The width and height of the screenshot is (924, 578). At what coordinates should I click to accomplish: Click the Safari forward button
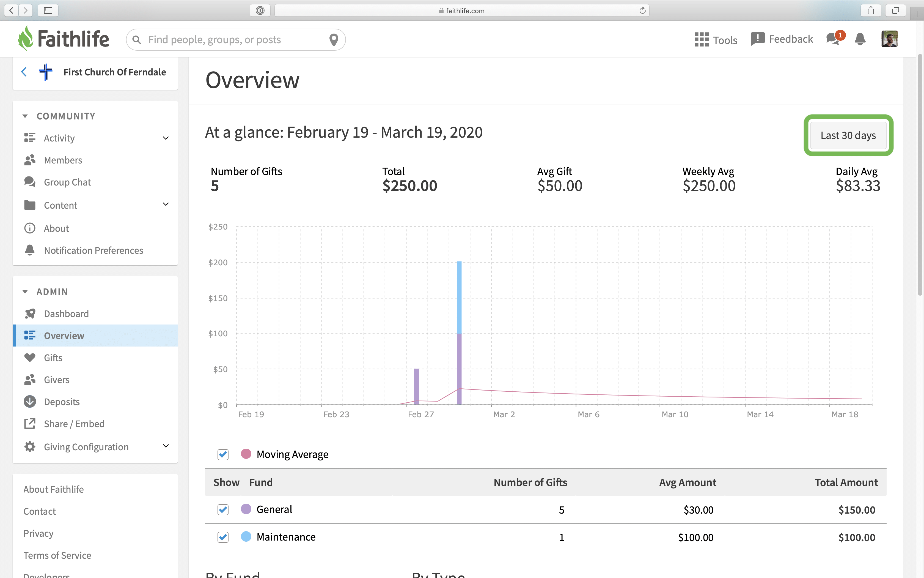26,10
